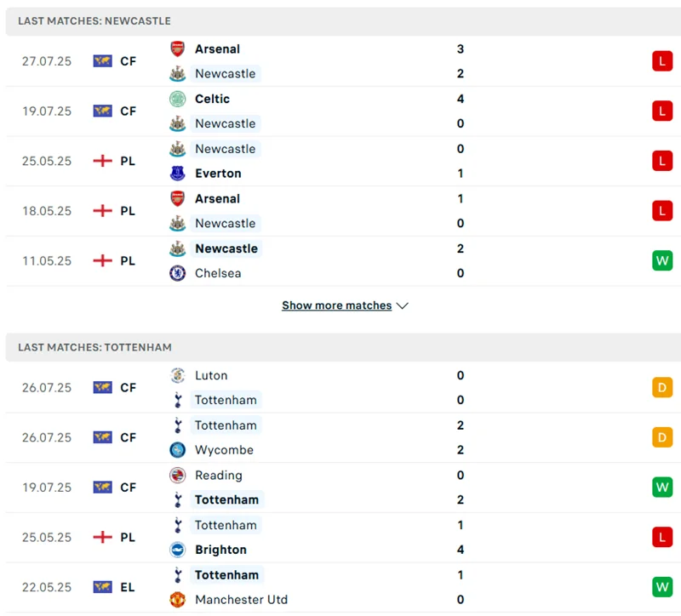Click the Everton club crest icon
Image resolution: width=681 pixels, height=616 pixels.
(177, 174)
